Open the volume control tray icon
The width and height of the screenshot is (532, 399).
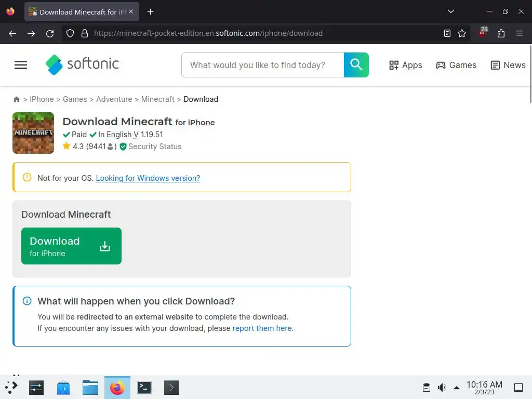[x=442, y=388]
